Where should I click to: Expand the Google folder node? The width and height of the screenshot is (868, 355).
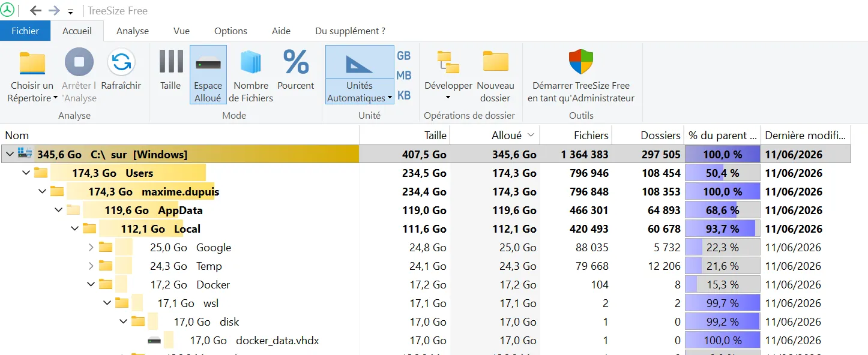[x=91, y=247]
